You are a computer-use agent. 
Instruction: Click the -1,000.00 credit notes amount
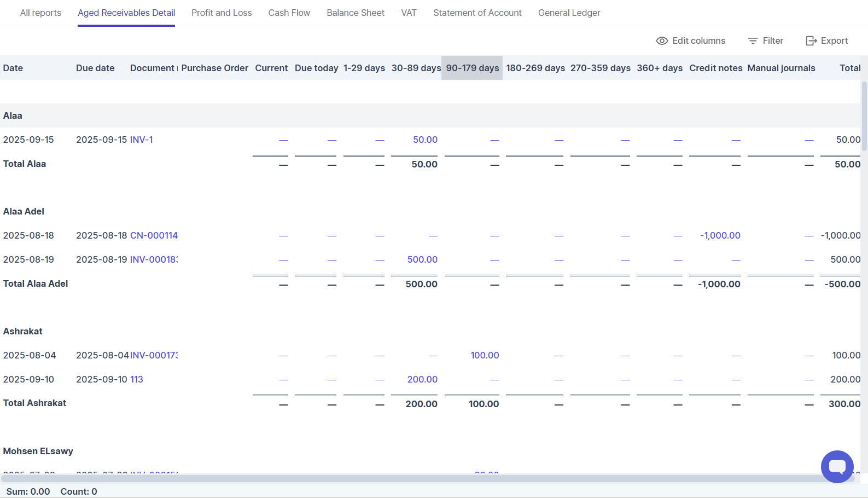coord(720,235)
